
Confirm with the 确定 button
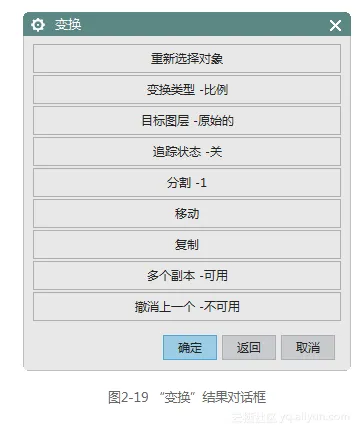190,347
